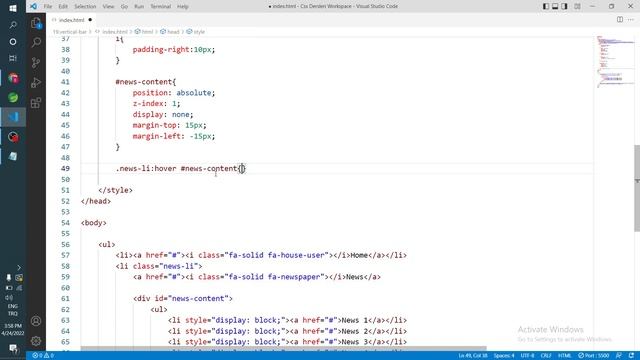Image resolution: width=640 pixels, height=360 pixels.
Task: Open the Help menu
Action: tap(182, 6)
